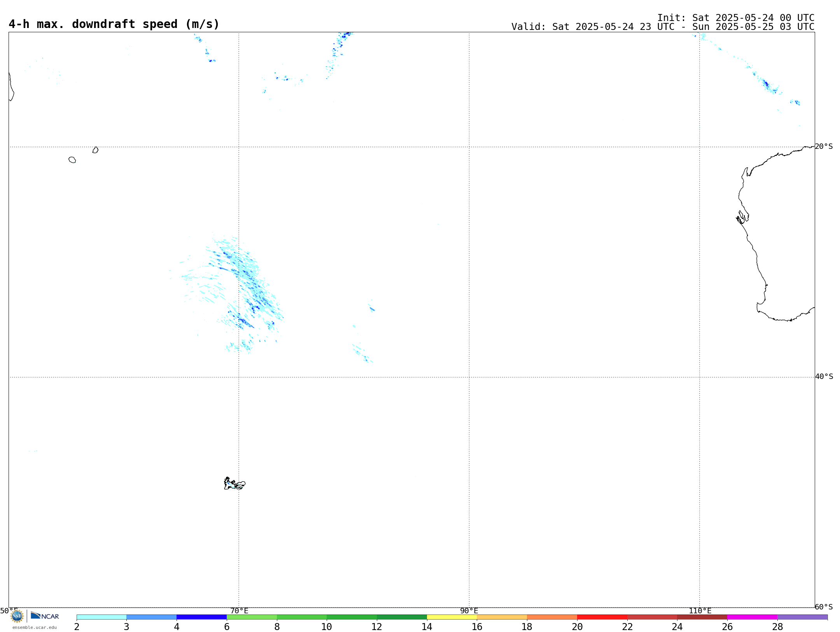Click the 40°S latitude label
Viewport: 840px width, 632px height.
(x=824, y=377)
